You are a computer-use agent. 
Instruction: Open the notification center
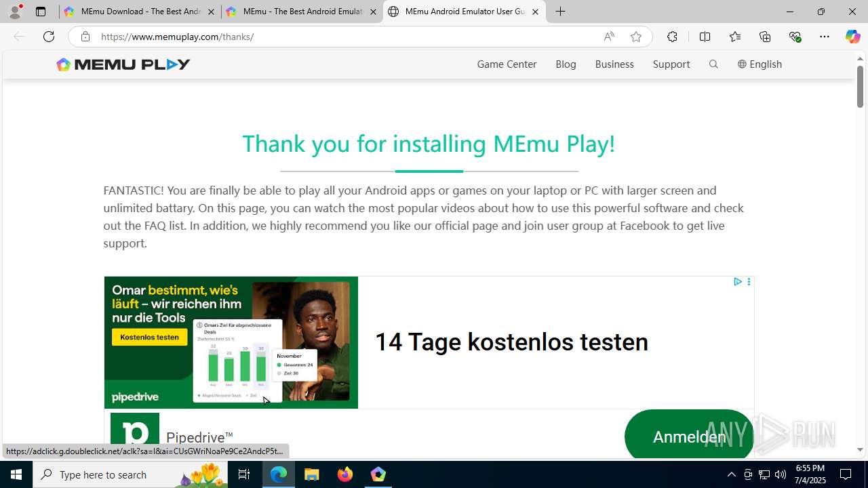pyautogui.click(x=846, y=474)
